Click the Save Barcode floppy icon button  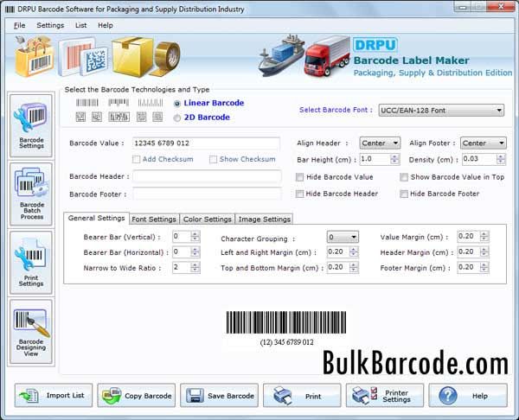(x=219, y=395)
